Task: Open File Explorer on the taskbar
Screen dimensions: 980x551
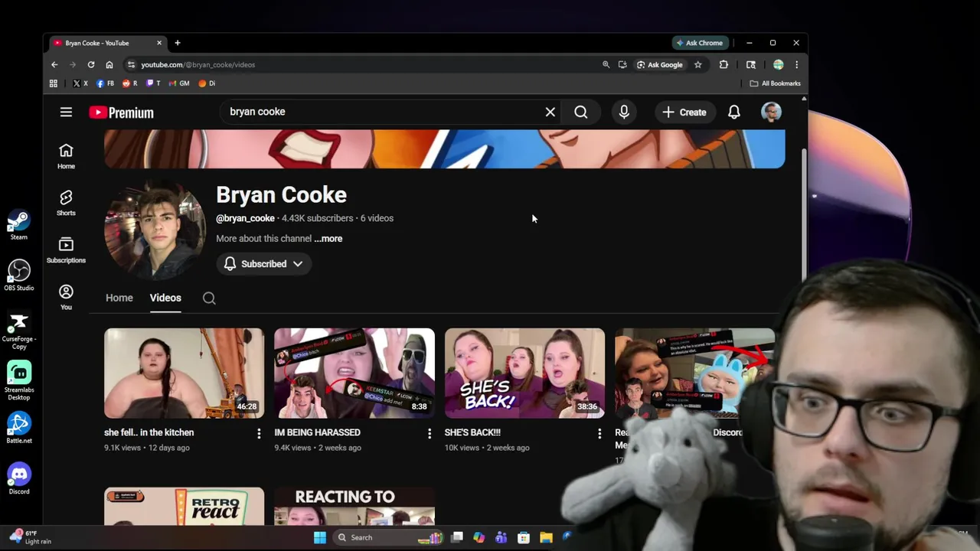Action: [546, 537]
